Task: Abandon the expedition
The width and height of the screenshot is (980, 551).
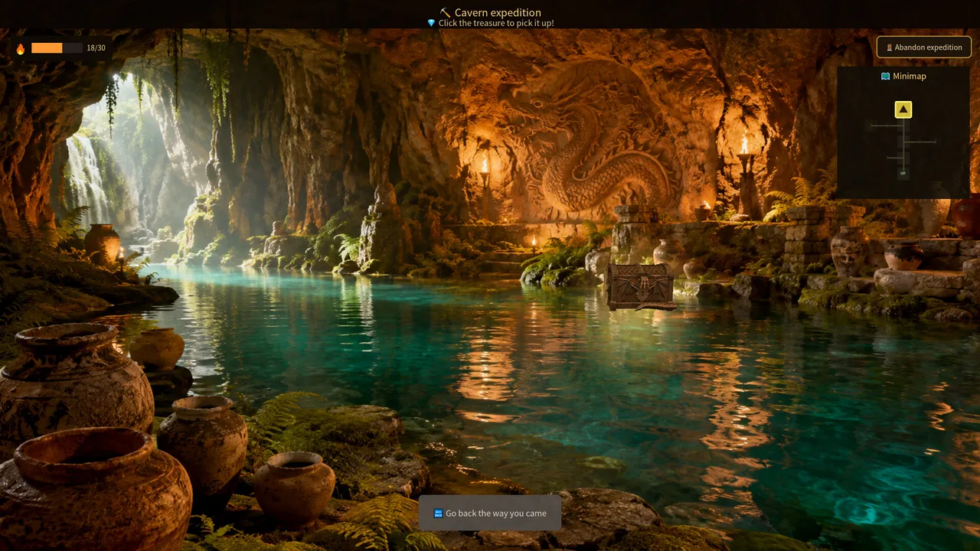Action: (924, 47)
